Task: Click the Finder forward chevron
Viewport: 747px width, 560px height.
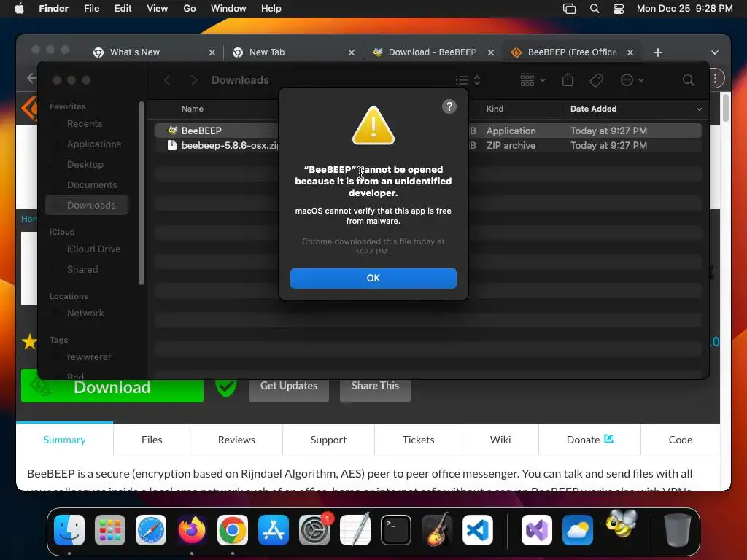Action: click(193, 80)
